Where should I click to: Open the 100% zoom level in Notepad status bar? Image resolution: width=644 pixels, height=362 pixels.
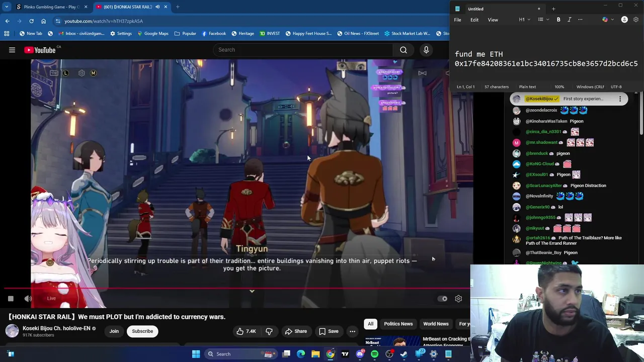click(559, 87)
